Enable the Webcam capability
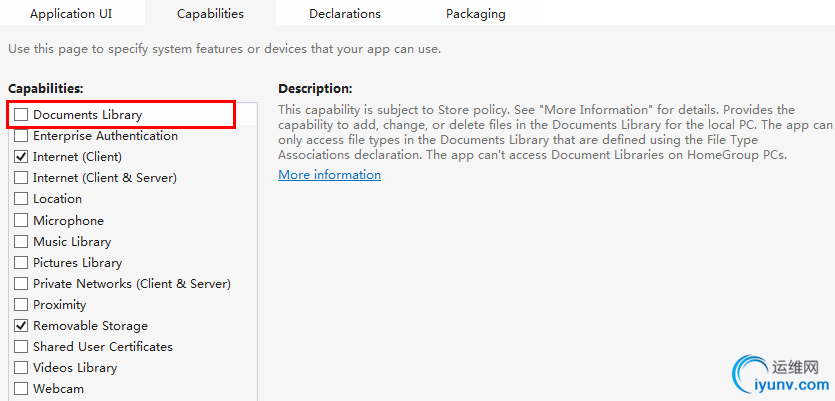The width and height of the screenshot is (835, 401). 21,389
